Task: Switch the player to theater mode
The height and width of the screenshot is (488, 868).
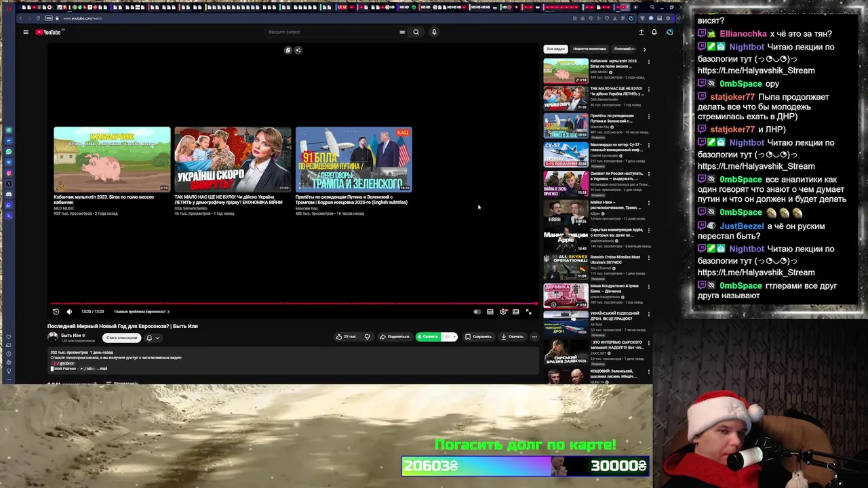Action: pyautogui.click(x=516, y=312)
